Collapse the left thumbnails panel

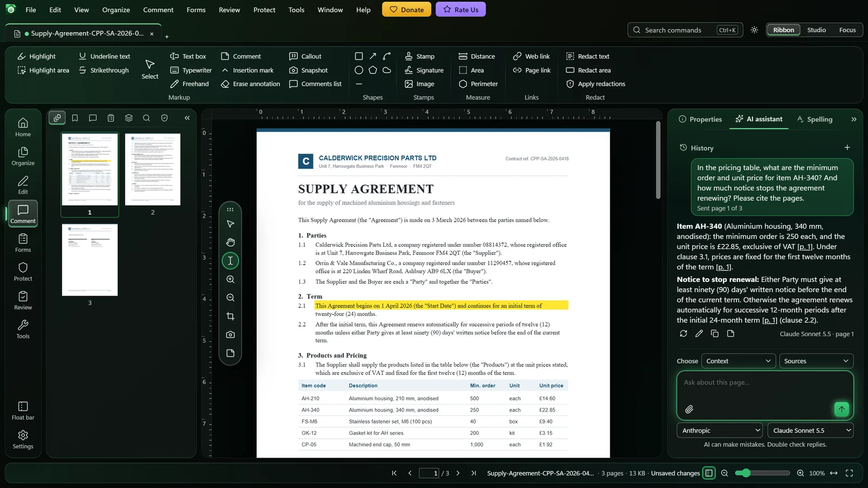pyautogui.click(x=187, y=118)
